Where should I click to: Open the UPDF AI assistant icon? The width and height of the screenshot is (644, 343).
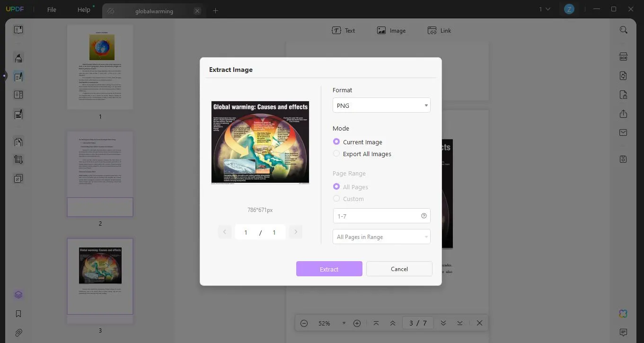pyautogui.click(x=624, y=313)
